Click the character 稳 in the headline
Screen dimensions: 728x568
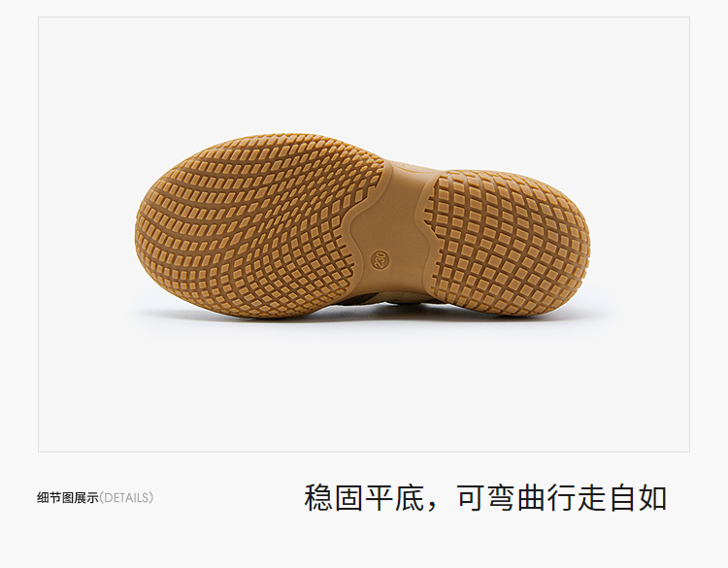pos(318,498)
